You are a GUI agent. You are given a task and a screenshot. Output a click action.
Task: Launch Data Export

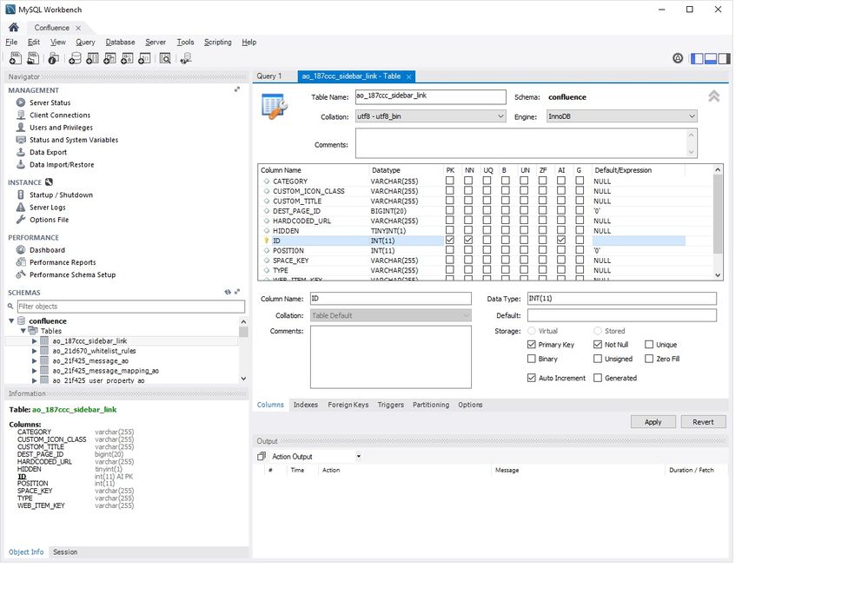[48, 152]
